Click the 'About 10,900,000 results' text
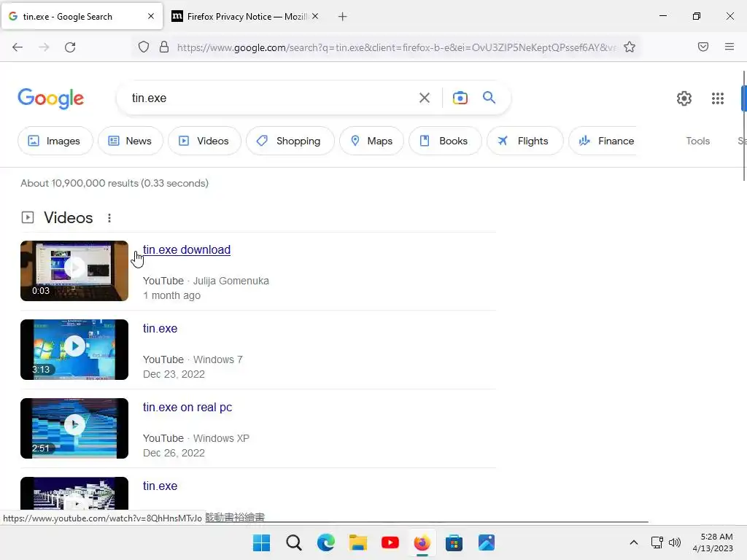This screenshot has width=747, height=560. (x=115, y=183)
